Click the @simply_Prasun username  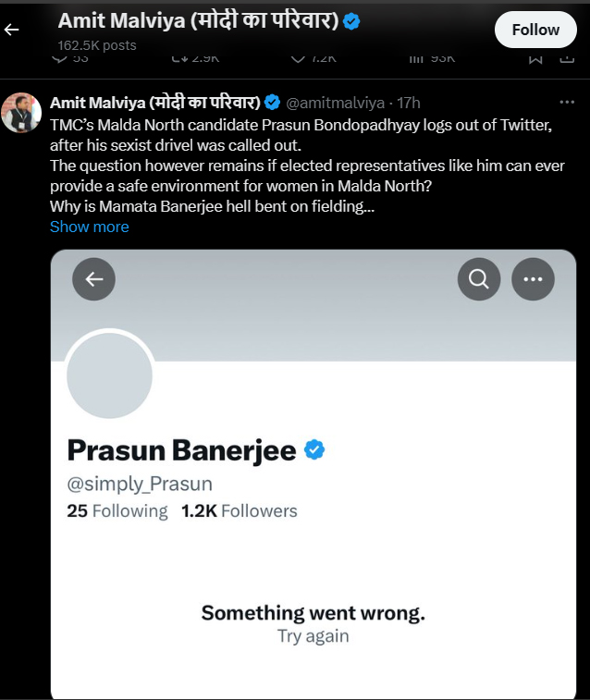tap(140, 484)
